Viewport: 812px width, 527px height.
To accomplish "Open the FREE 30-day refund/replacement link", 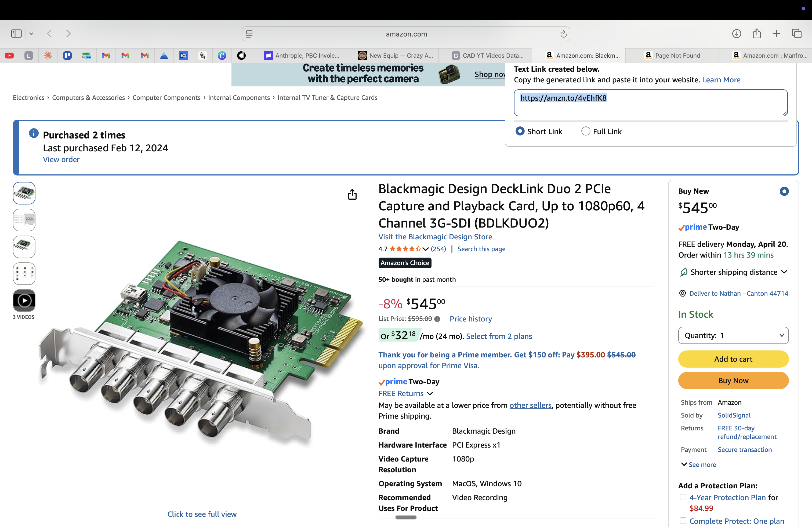I will click(x=747, y=432).
